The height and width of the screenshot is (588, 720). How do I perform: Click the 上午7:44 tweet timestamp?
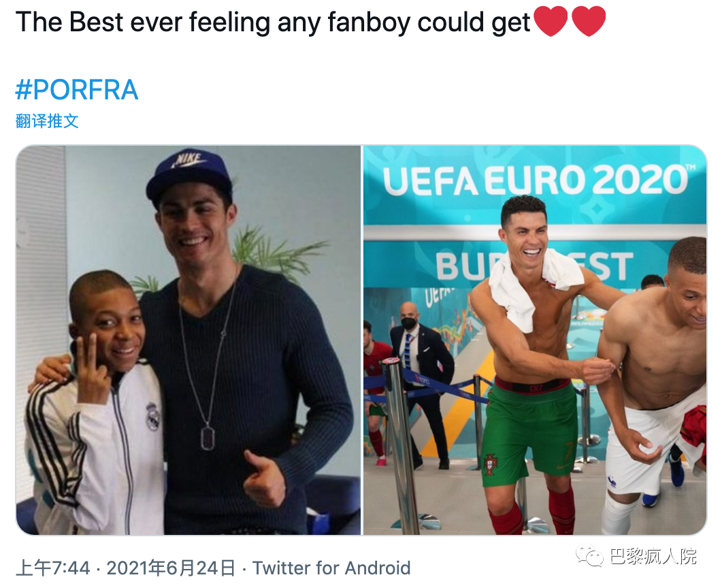pyautogui.click(x=52, y=568)
